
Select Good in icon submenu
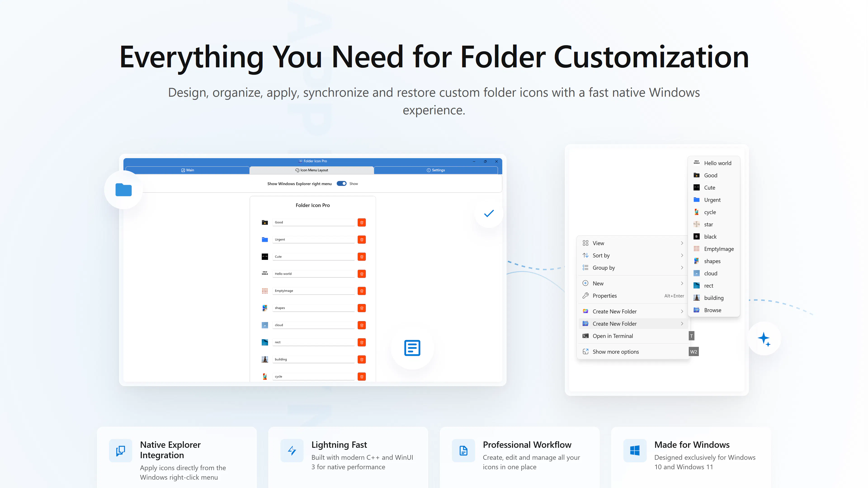pyautogui.click(x=714, y=176)
